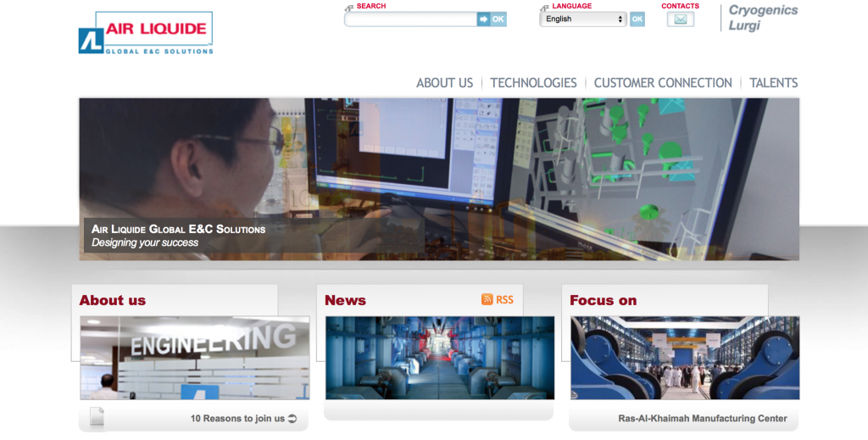Open the CUSTOMER CONNECTION menu
This screenshot has height=440, width=868.
coord(663,83)
